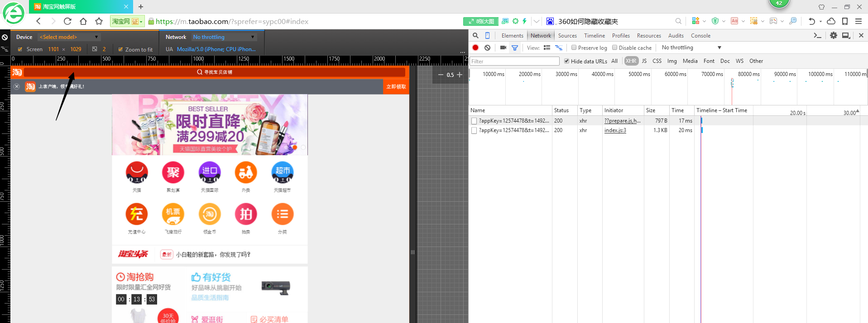Show the DevTools console drawer
The image size is (868, 323).
pyautogui.click(x=817, y=36)
